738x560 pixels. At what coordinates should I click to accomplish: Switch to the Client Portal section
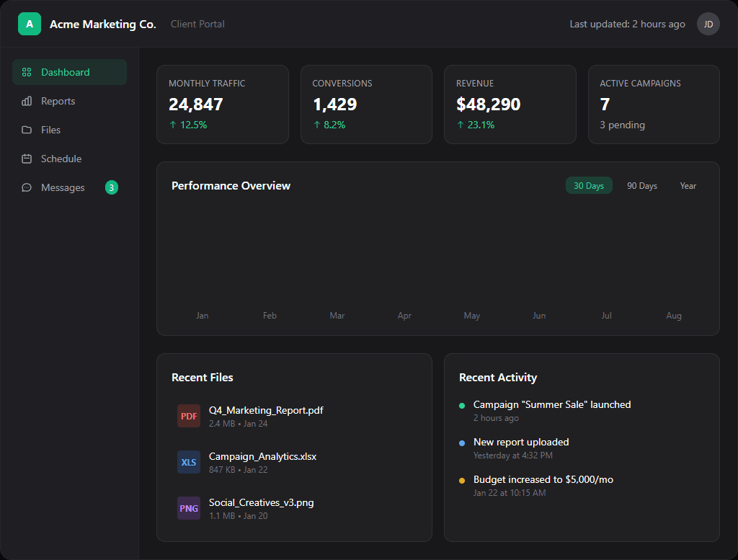pos(197,24)
